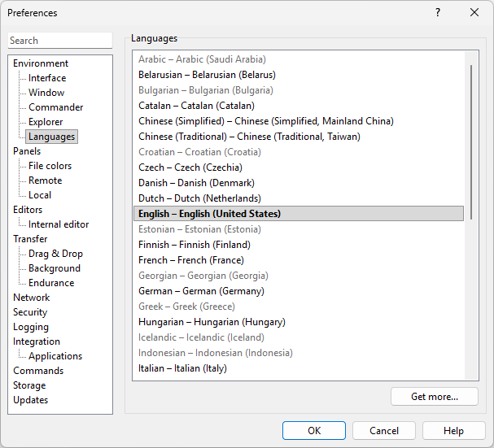
Task: Confirm preferences with OK button
Action: click(x=314, y=431)
